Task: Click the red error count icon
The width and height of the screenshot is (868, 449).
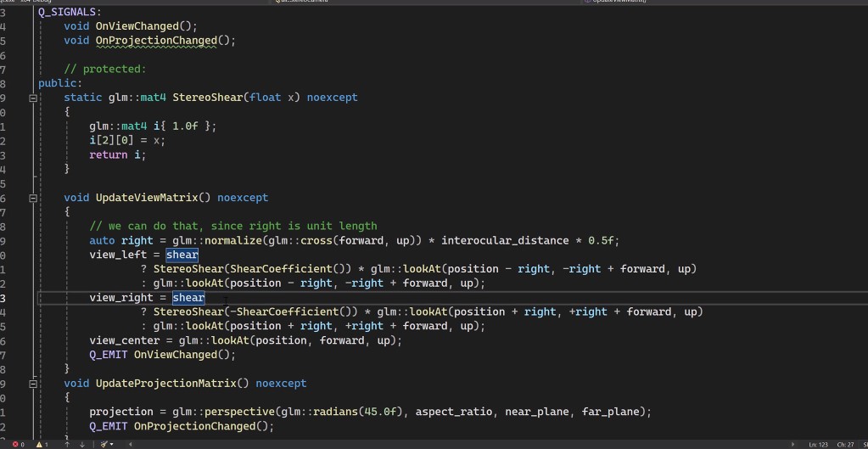Action: click(x=15, y=444)
